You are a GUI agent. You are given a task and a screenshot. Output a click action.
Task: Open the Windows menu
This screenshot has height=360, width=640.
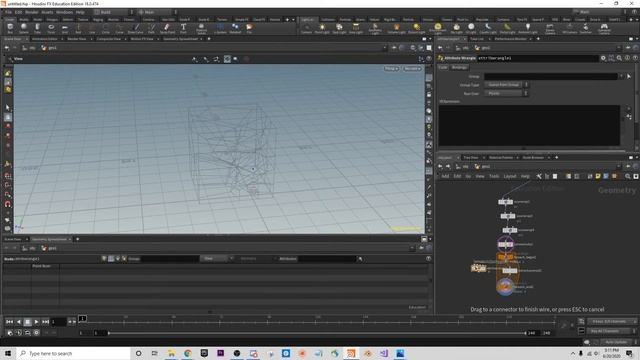tap(64, 12)
